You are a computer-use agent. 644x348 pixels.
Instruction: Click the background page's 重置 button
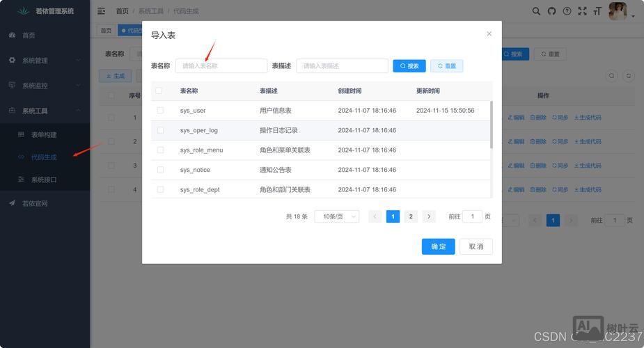click(x=550, y=54)
